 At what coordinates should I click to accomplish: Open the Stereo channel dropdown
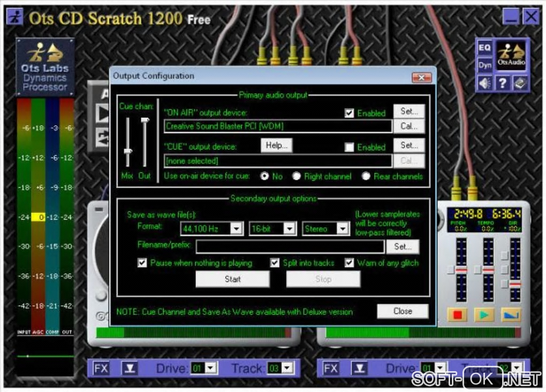click(x=343, y=228)
